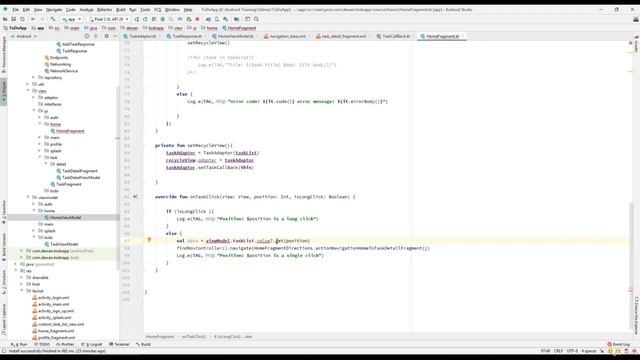
Task: Click the UTF-8 encoding status entry
Action: (573, 351)
